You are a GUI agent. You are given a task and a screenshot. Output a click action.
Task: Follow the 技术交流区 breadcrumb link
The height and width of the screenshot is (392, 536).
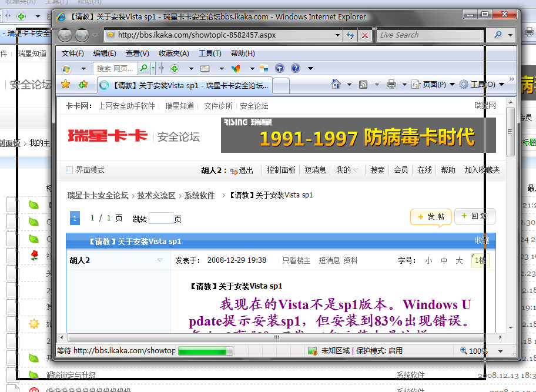(x=156, y=196)
